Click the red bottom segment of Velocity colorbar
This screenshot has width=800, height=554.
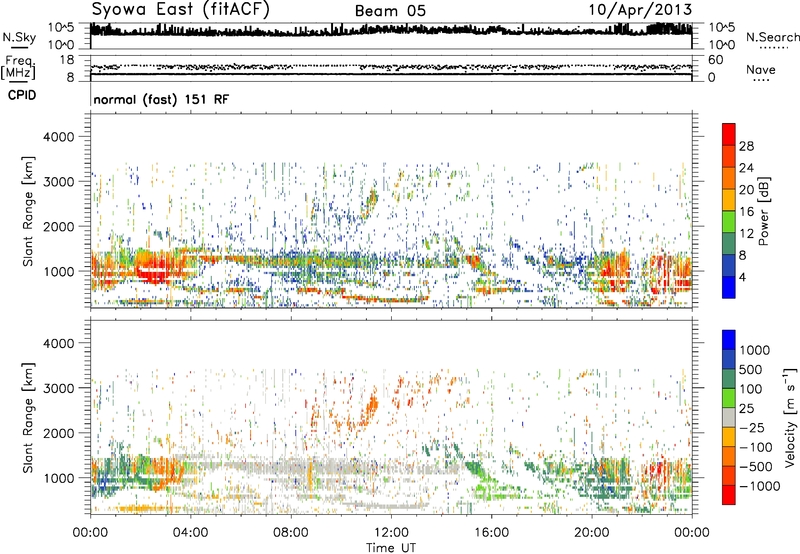[729, 495]
